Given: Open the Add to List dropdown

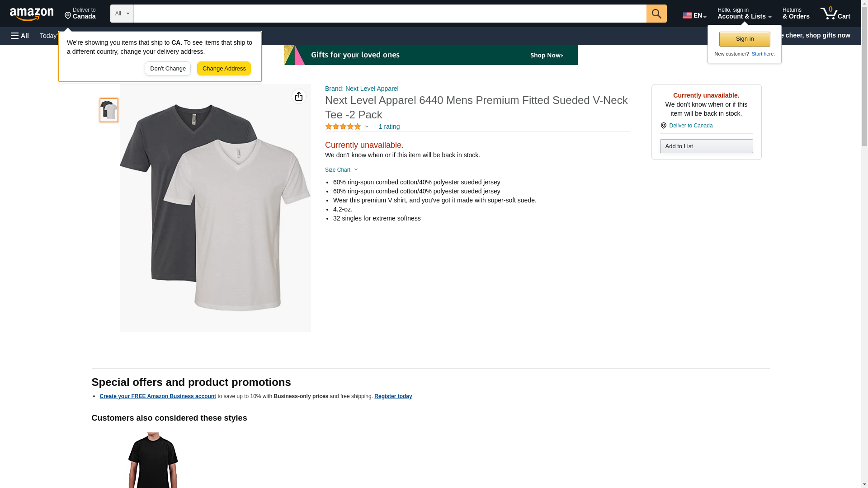Looking at the screenshot, I should tap(706, 146).
